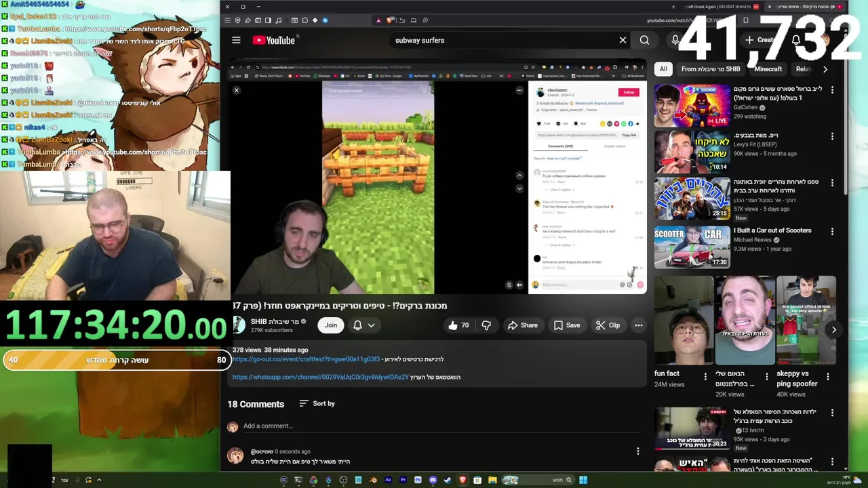
Task: Open After Effects from taskbar
Action: (x=388, y=480)
